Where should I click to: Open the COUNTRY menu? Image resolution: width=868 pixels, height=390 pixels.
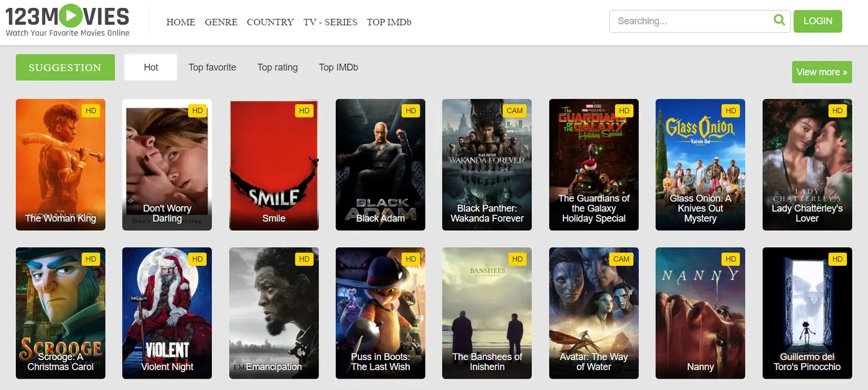(x=270, y=22)
